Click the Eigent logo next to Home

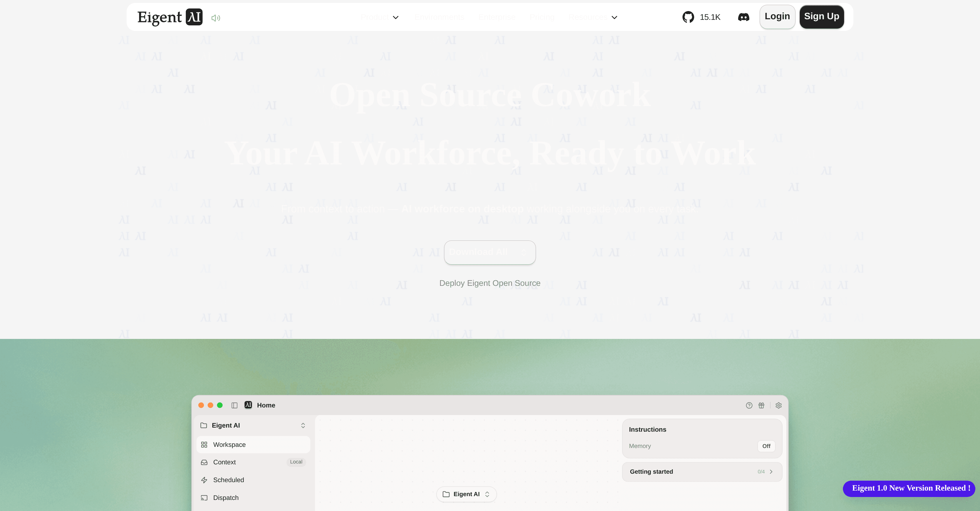pos(248,405)
